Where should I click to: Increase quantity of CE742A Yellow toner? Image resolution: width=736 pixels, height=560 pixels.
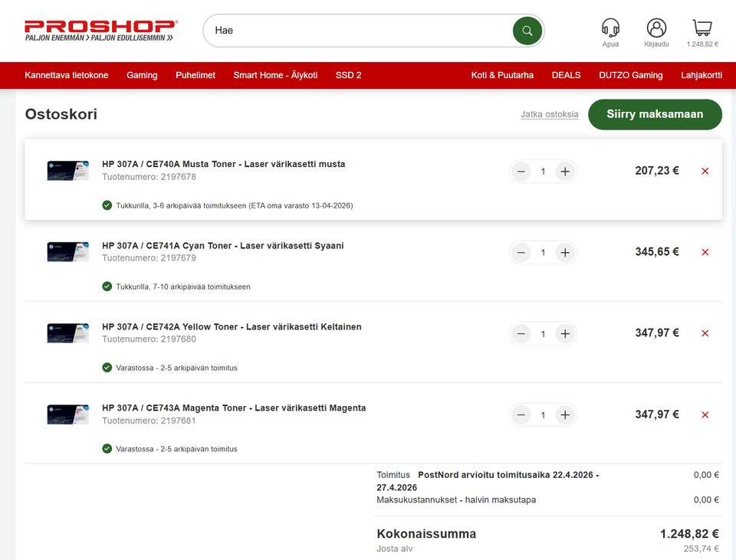565,333
